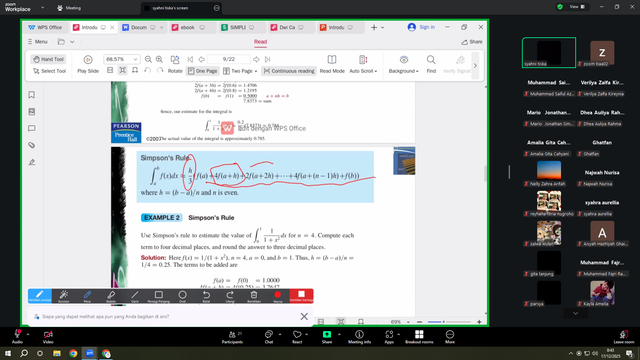Image resolution: width=640 pixels, height=360 pixels.
Task: Select the Hand Tool in WPS
Action: click(49, 59)
